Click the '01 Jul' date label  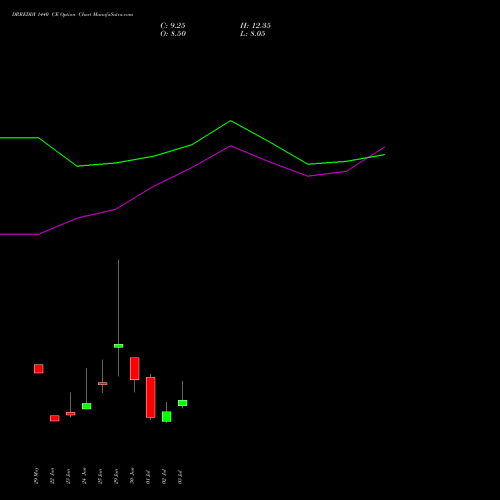(x=148, y=477)
